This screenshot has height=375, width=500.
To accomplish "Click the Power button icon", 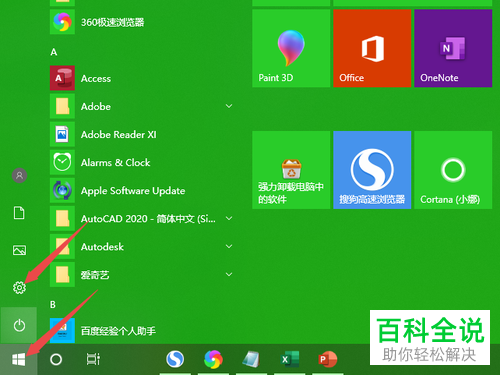I will pyautogui.click(x=19, y=325).
